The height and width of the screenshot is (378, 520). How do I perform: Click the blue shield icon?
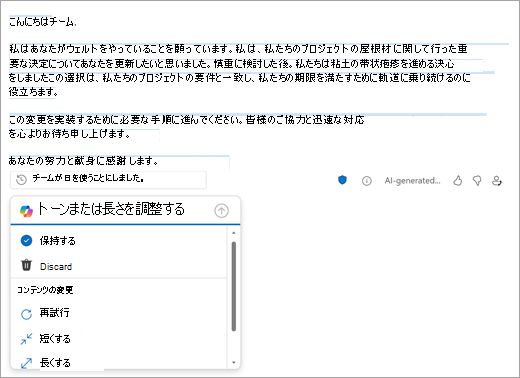342,180
